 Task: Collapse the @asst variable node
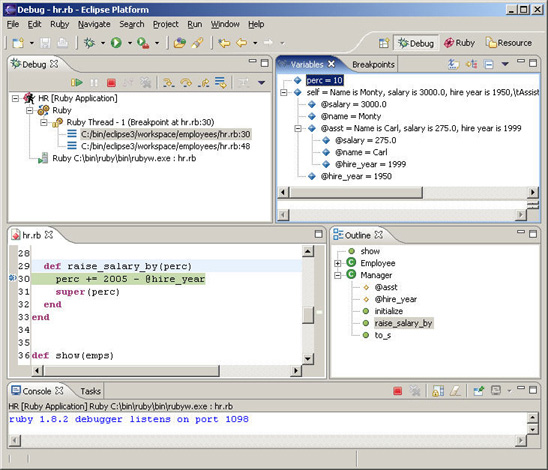pos(298,128)
